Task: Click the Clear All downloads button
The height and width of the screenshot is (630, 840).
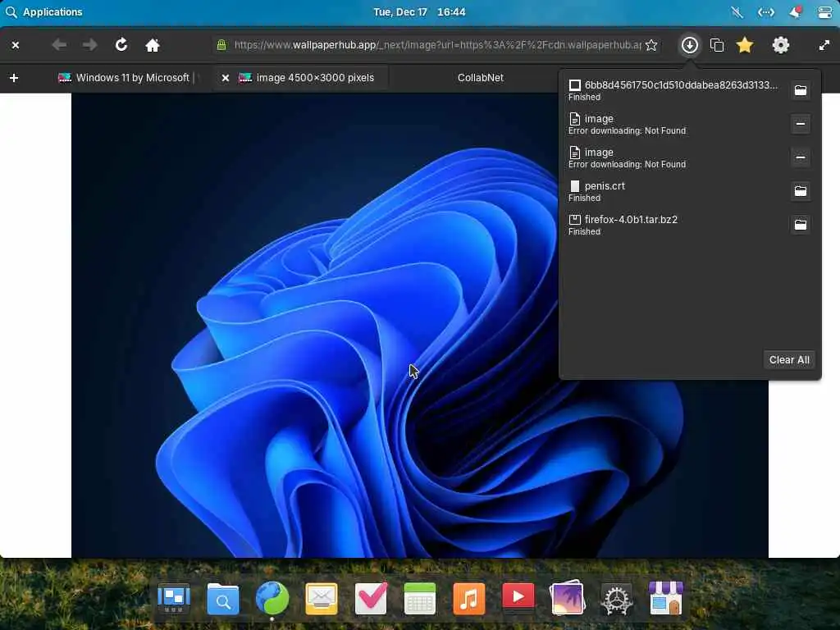Action: pos(789,360)
